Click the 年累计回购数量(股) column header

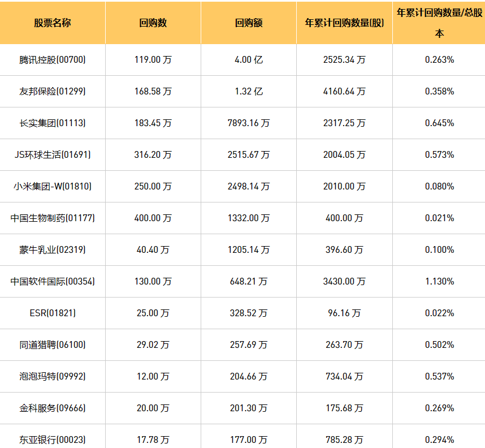[344, 23]
